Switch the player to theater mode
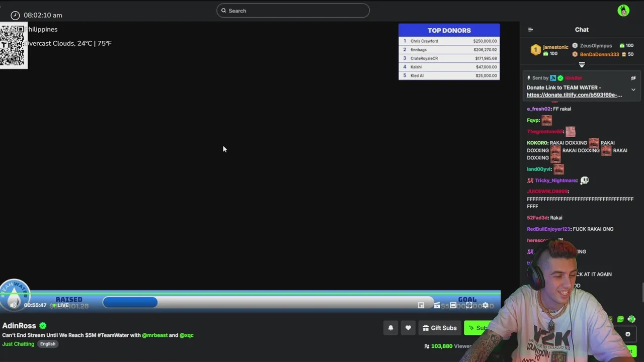The width and height of the screenshot is (644, 362). 453,305
